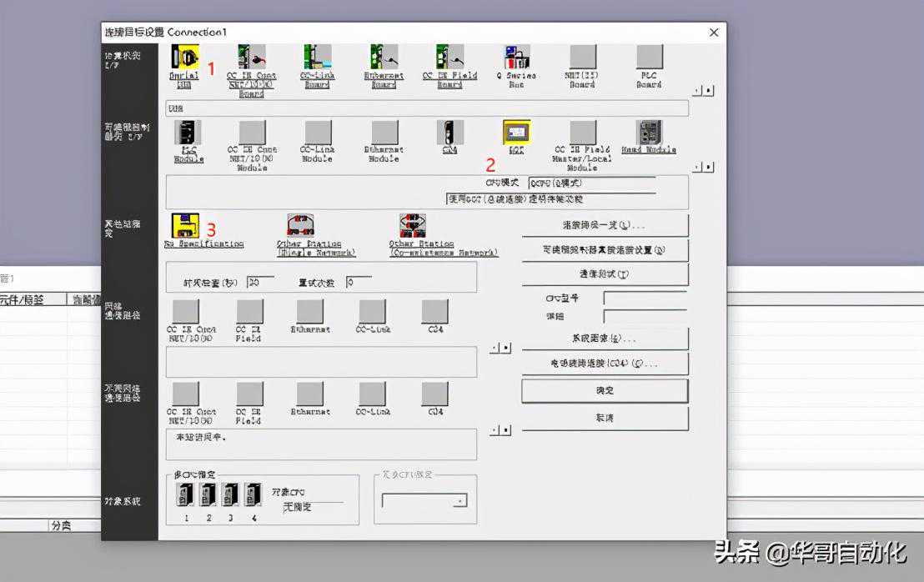Select multi-CPU number 4 icon
Screen dimensions: 924x582
click(x=253, y=495)
